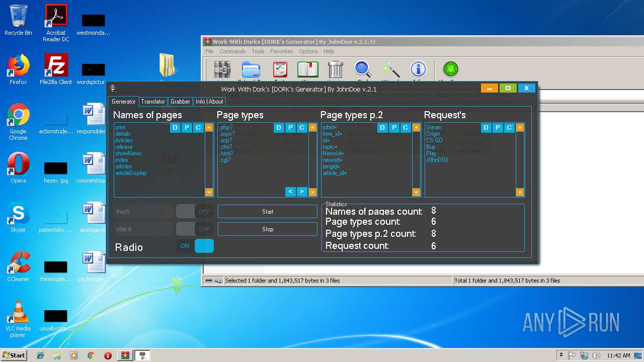Image resolution: width=644 pixels, height=362 pixels.
Task: Open the Recycle Bin desktop icon
Action: coord(18,20)
